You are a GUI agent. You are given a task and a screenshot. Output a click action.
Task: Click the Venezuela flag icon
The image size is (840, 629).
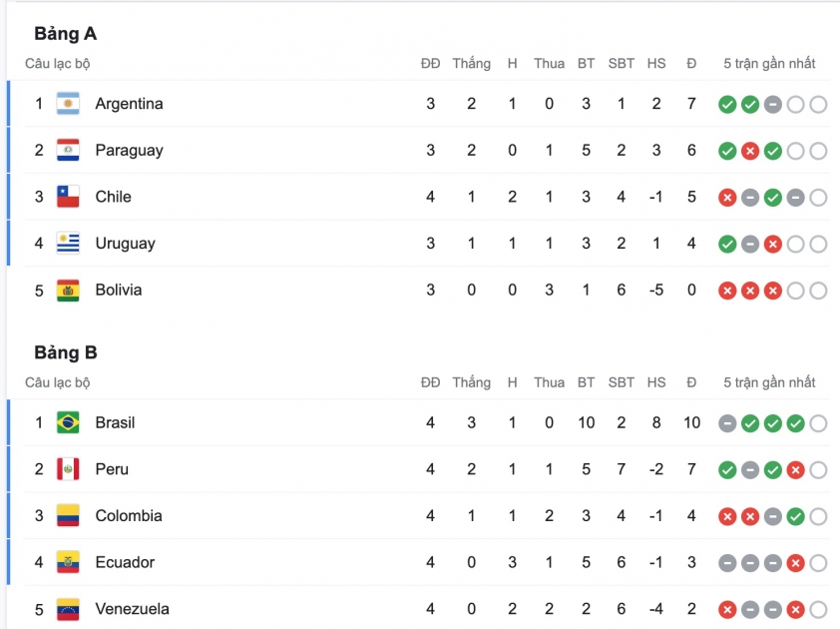pos(68,609)
